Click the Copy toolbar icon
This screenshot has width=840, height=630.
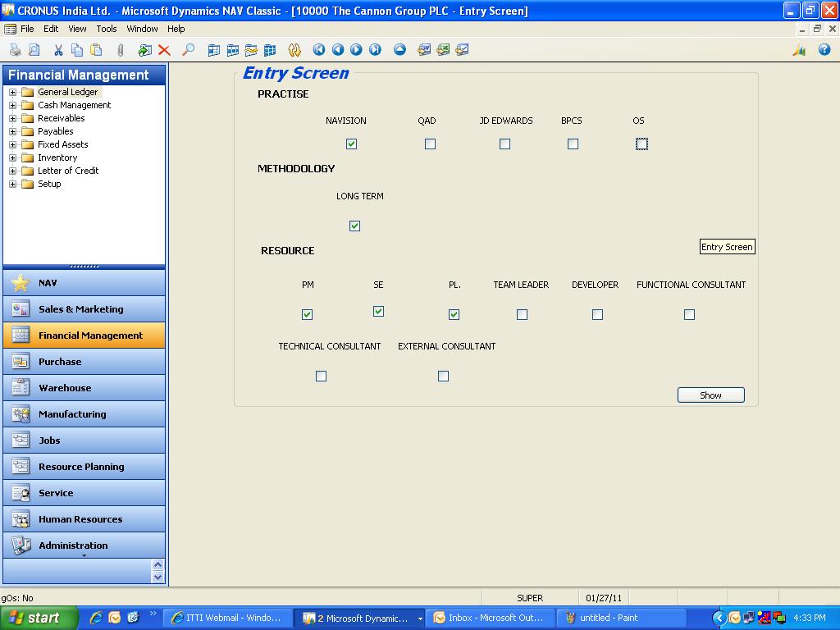77,50
